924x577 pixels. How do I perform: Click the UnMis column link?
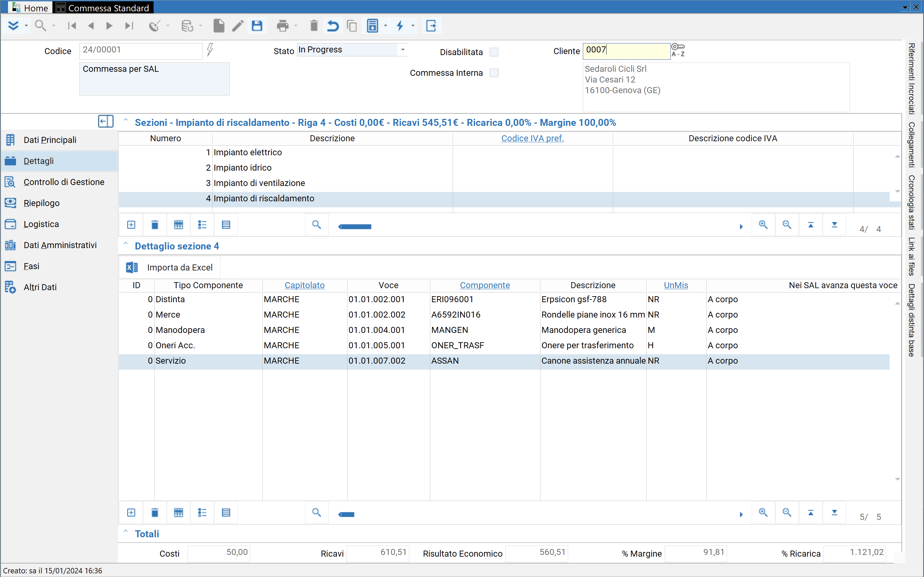coord(676,285)
